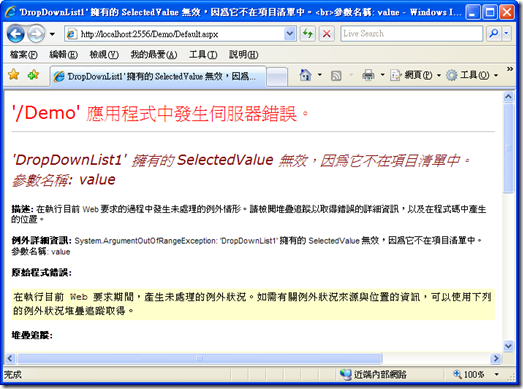This screenshot has width=523, height=389.
Task: Click the System.ArgumentOutOfRangeException text
Action: pyautogui.click(x=145, y=241)
